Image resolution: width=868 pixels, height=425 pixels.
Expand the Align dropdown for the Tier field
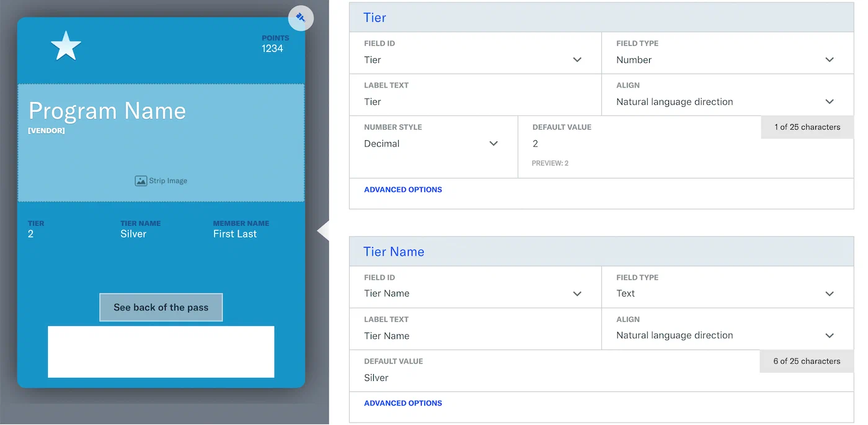coord(829,101)
